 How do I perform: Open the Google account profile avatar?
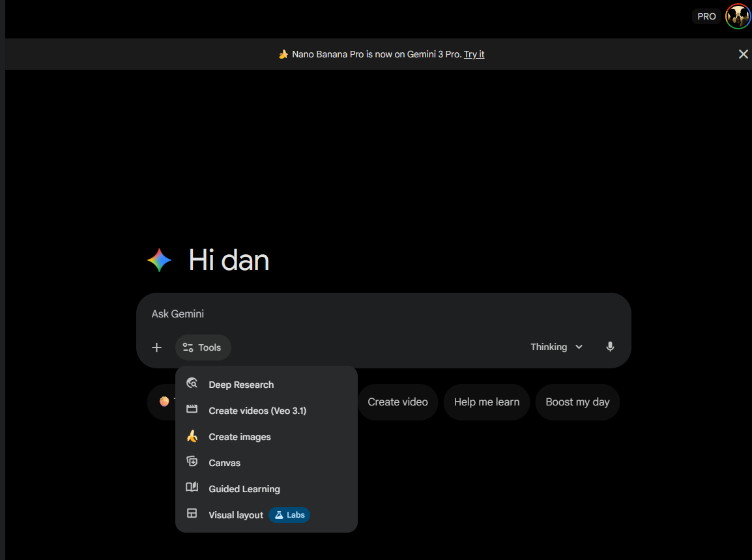[738, 16]
